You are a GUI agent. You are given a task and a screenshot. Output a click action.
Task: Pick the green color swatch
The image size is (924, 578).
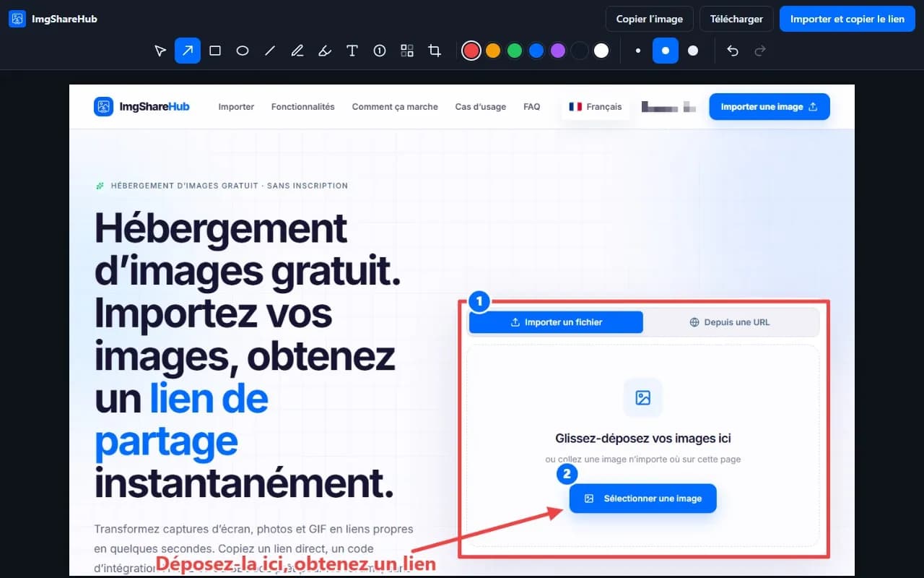515,51
